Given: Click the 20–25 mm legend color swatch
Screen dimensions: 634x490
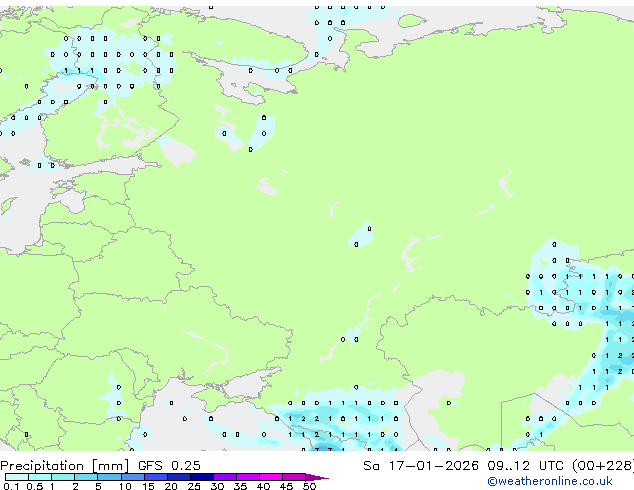Looking at the screenshot, I should coord(178,477).
